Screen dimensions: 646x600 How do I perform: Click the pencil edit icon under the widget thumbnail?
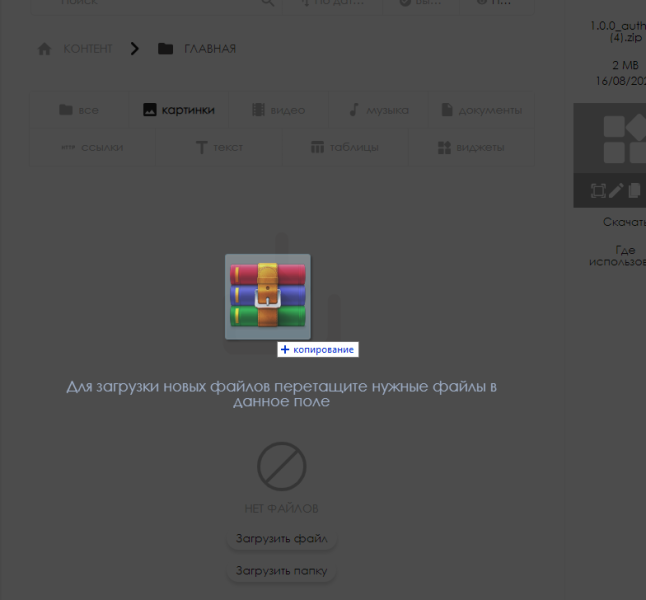pos(616,190)
